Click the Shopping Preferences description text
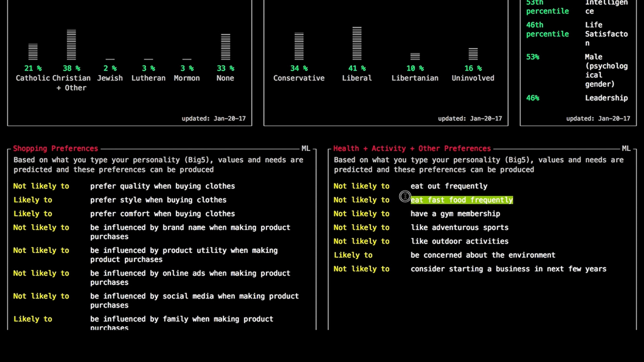This screenshot has height=362, width=644. 158,165
